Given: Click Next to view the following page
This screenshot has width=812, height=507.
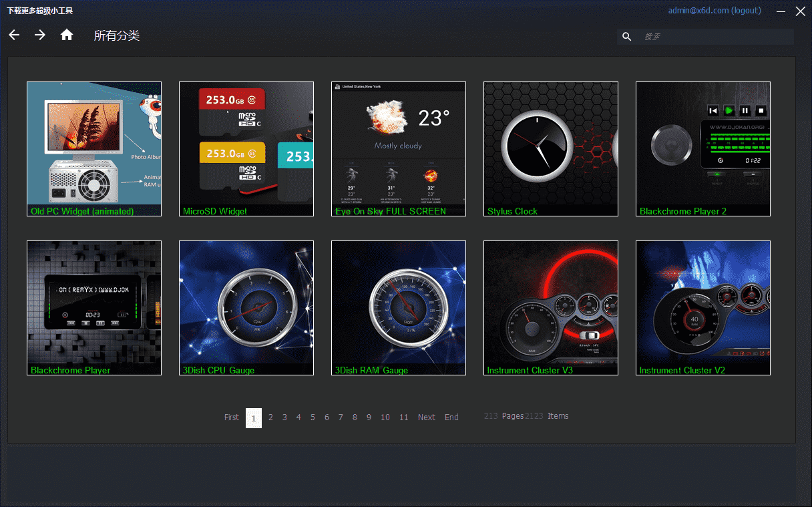Looking at the screenshot, I should click(x=426, y=417).
